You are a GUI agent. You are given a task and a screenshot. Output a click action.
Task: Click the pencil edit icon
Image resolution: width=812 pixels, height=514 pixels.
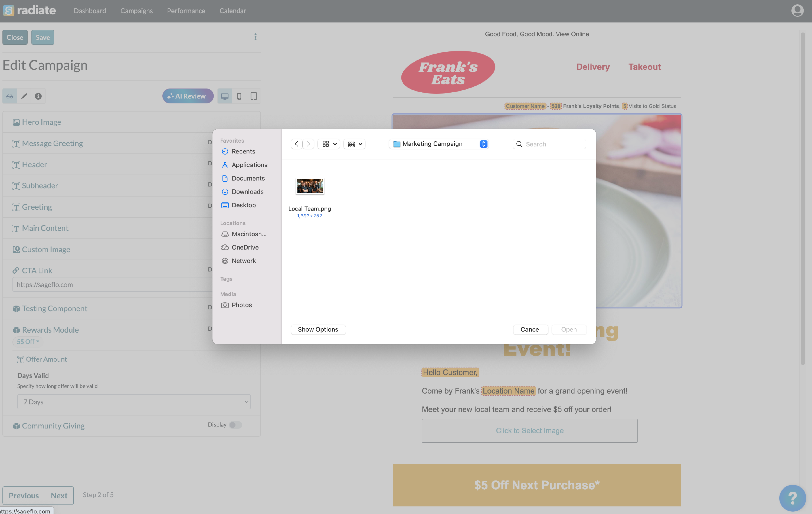(24, 96)
